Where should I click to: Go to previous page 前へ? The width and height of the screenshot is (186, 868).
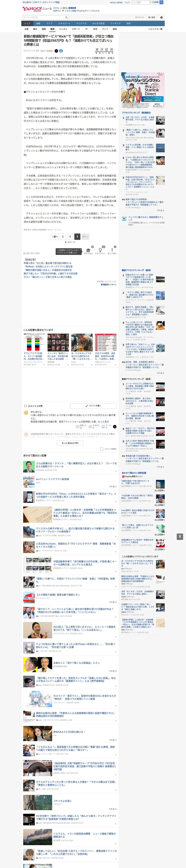55,237
